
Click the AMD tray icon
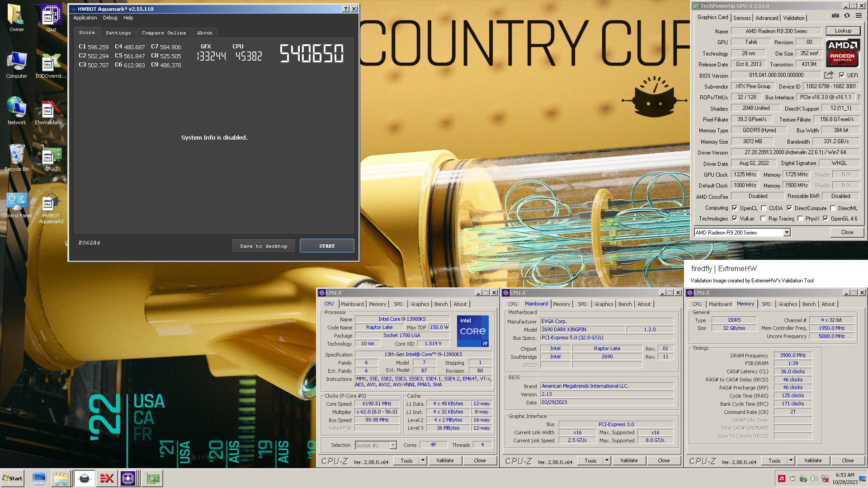(782, 479)
